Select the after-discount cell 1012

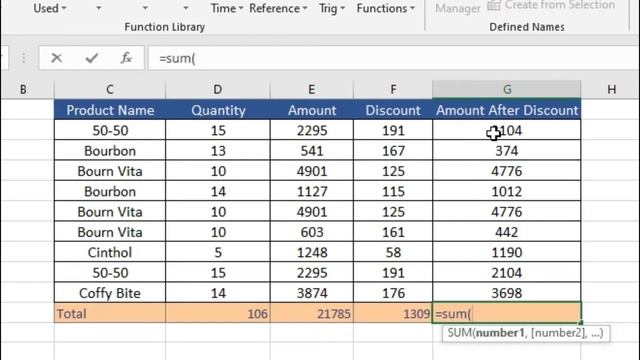point(507,191)
